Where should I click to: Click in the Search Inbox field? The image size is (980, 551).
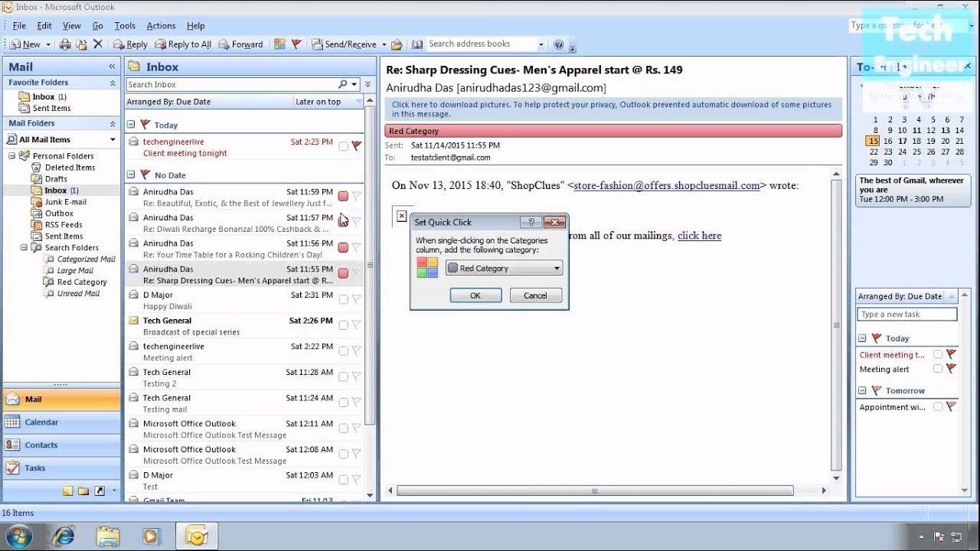232,84
